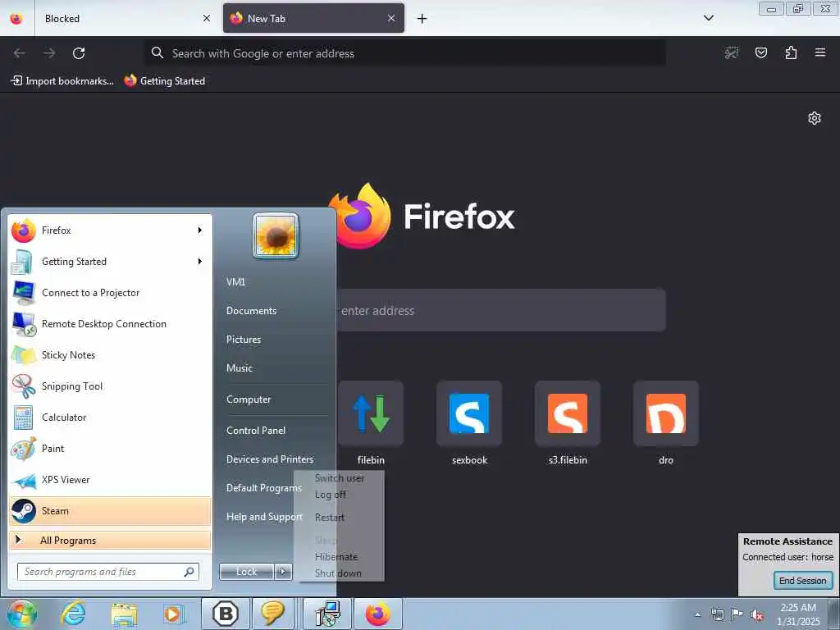The width and height of the screenshot is (840, 630).
Task: Open Action Center flag in tray
Action: tap(737, 614)
